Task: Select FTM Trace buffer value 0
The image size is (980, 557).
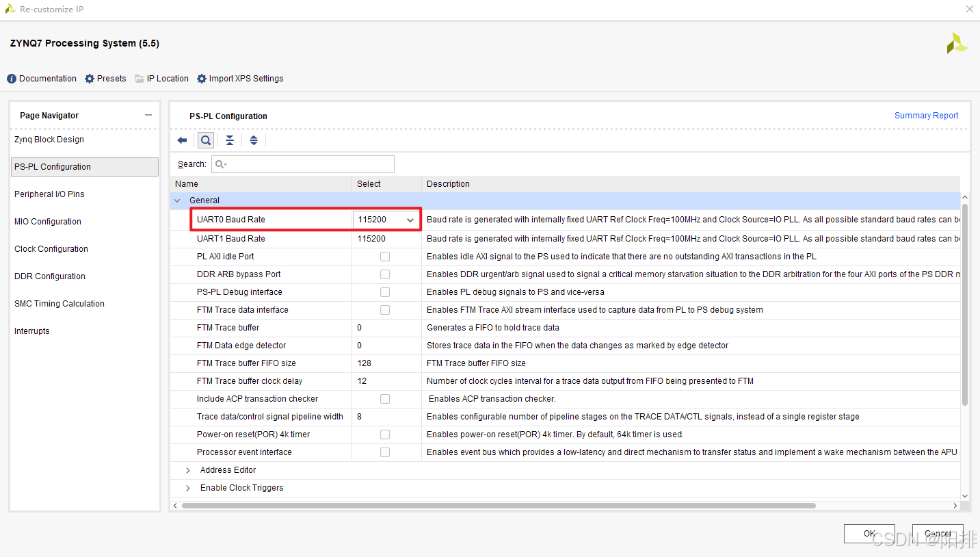Action: 360,328
